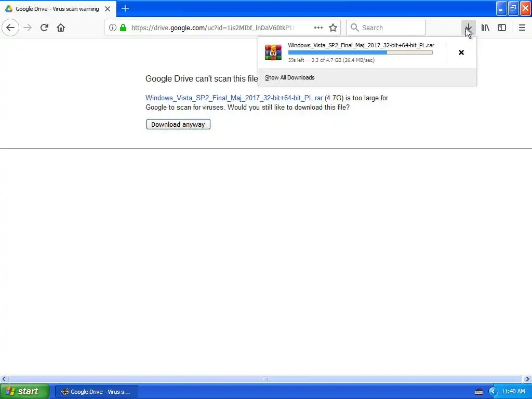Open the Firefox home page
The width and height of the screenshot is (532, 399).
point(61,28)
